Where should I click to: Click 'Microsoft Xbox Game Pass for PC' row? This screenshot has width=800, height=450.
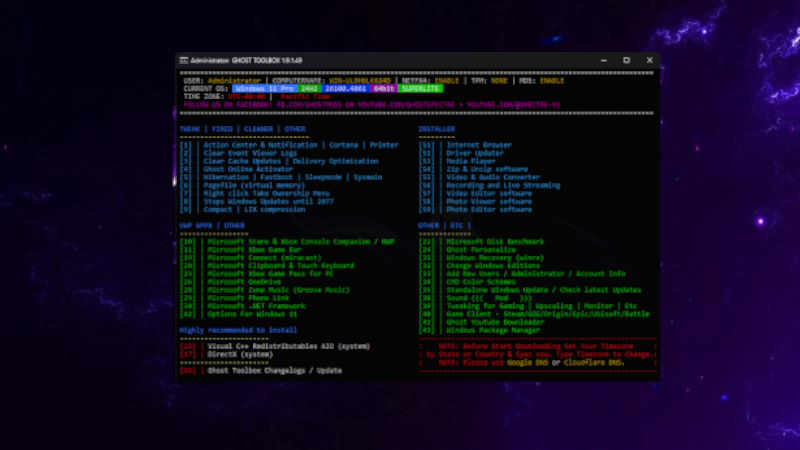click(x=257, y=274)
